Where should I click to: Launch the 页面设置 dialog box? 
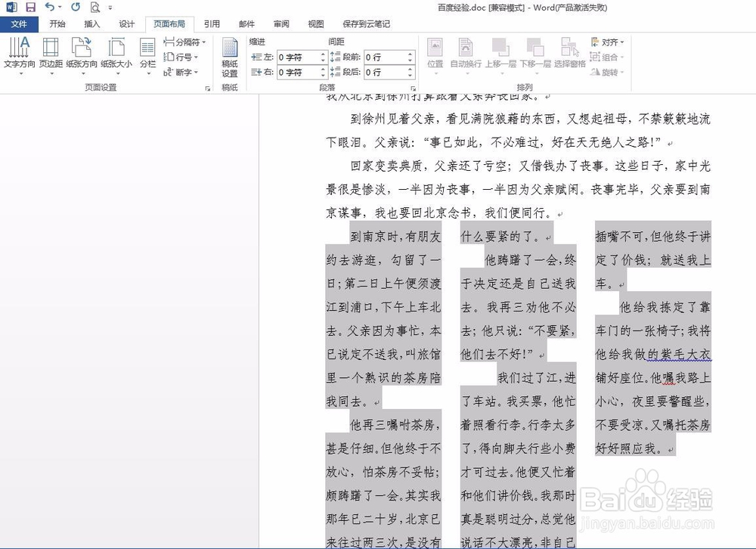click(208, 88)
